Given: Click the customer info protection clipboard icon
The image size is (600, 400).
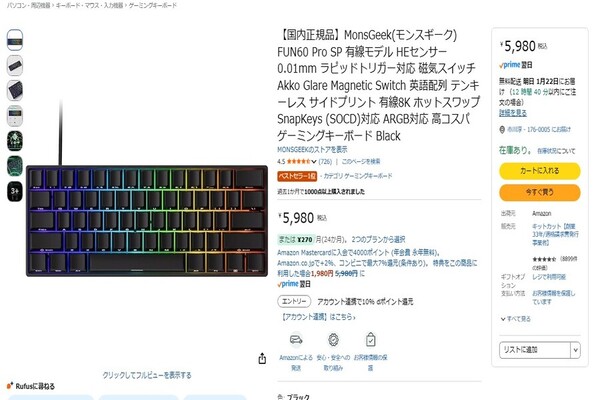Looking at the screenshot, I should click(370, 340).
